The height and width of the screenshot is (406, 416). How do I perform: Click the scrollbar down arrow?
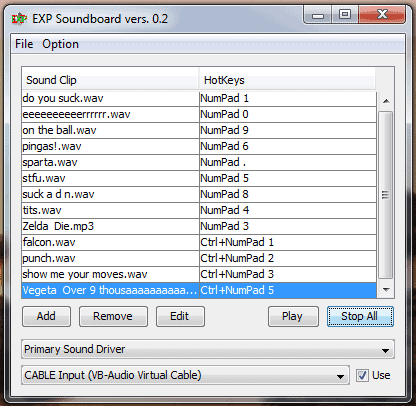tap(386, 290)
